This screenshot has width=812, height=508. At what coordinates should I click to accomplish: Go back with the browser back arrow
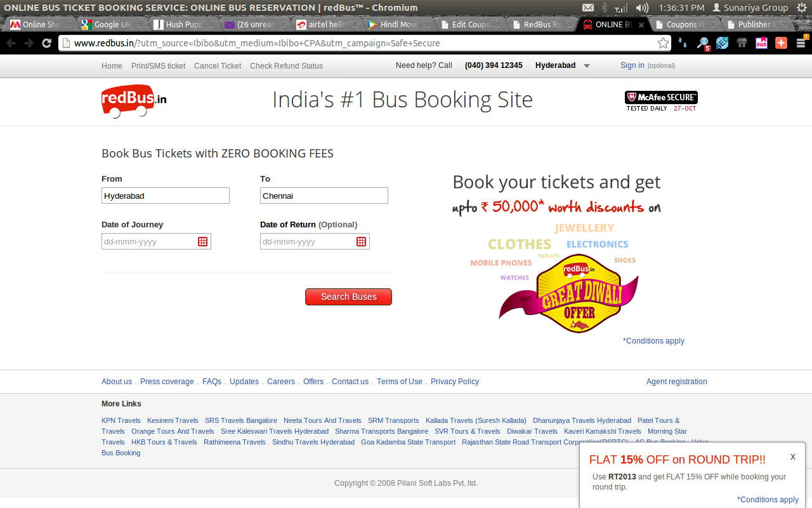11,43
